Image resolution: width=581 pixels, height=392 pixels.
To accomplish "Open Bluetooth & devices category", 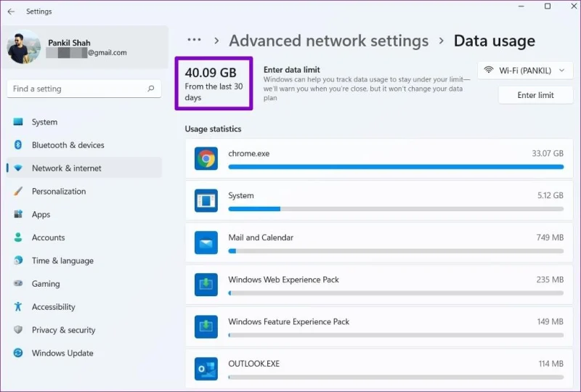I will coord(84,145).
